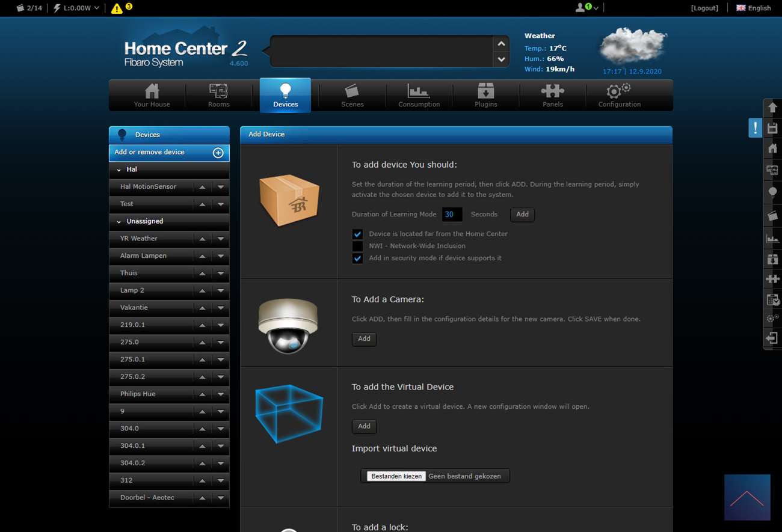Viewport: 782px width, 532px height.
Task: Click the weather cloud icon
Action: pos(632,46)
